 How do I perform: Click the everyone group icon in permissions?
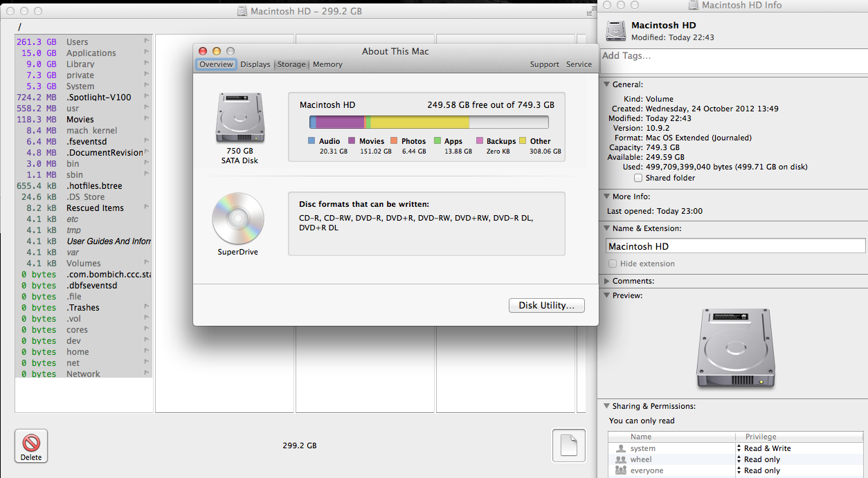[620, 470]
